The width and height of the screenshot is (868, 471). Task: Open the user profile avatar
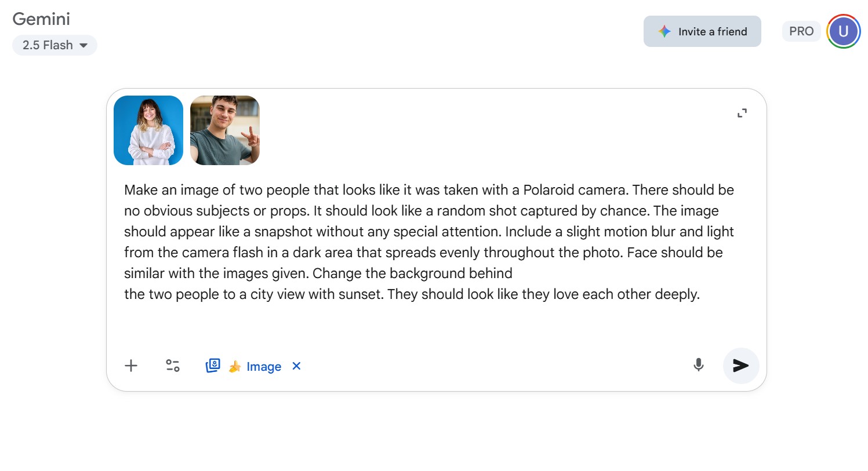pyautogui.click(x=843, y=31)
